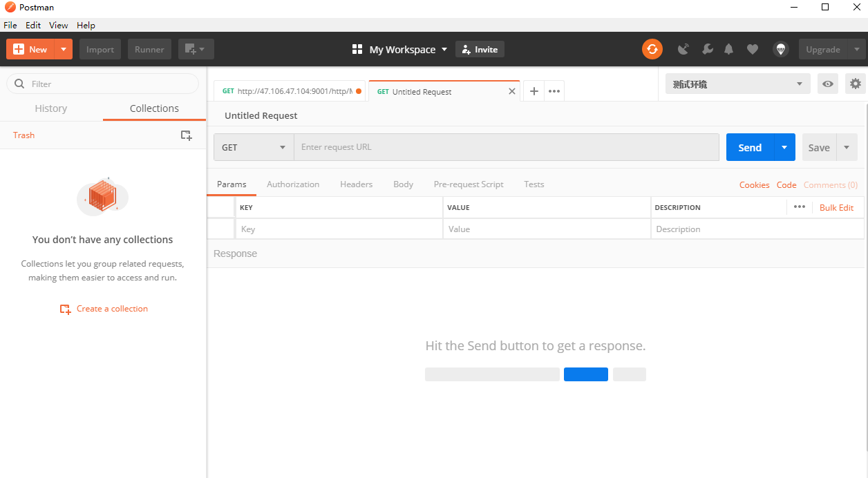Click the blue Send button

pos(750,147)
